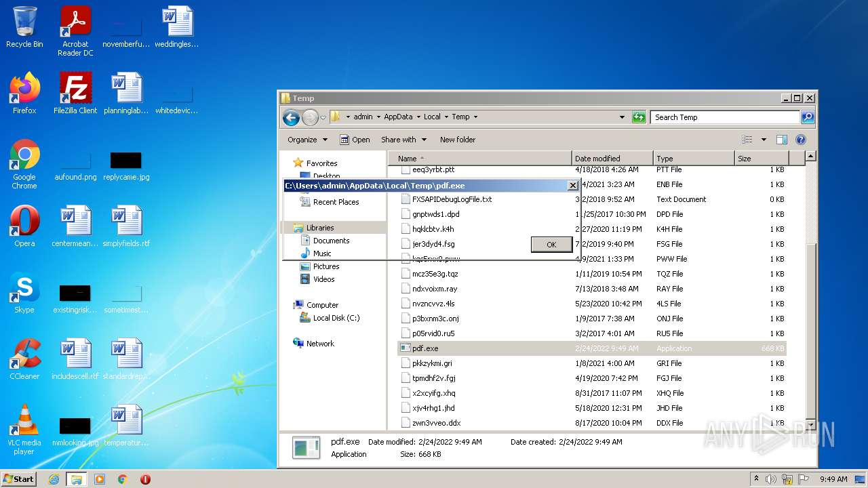Click Local breadcrumb in address bar
Screen dimensions: 868x488
pyautogui.click(x=432, y=117)
